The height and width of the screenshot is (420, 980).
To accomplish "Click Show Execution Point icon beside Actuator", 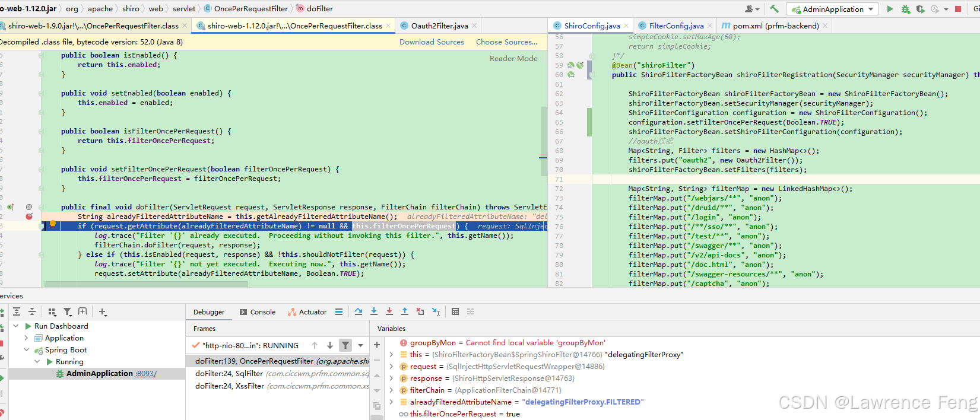I will (339, 311).
